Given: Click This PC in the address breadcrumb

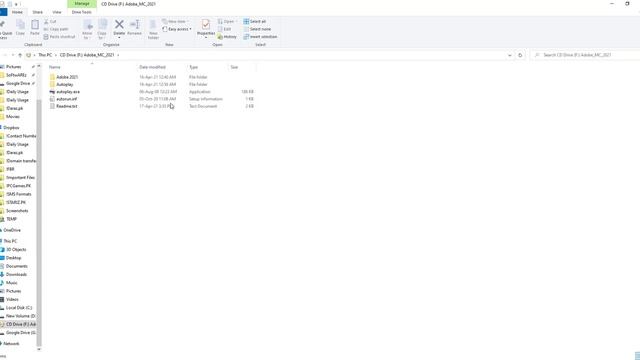Looking at the screenshot, I should (45, 55).
